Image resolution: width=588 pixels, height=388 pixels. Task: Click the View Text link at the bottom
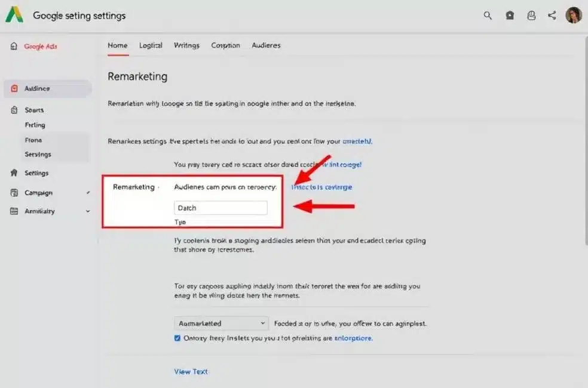click(191, 371)
